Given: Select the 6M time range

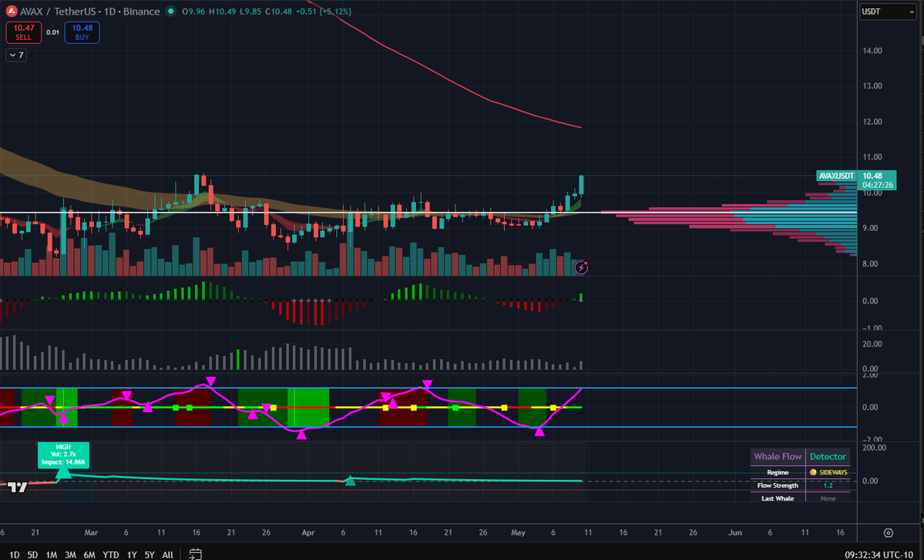Looking at the screenshot, I should pyautogui.click(x=89, y=555).
